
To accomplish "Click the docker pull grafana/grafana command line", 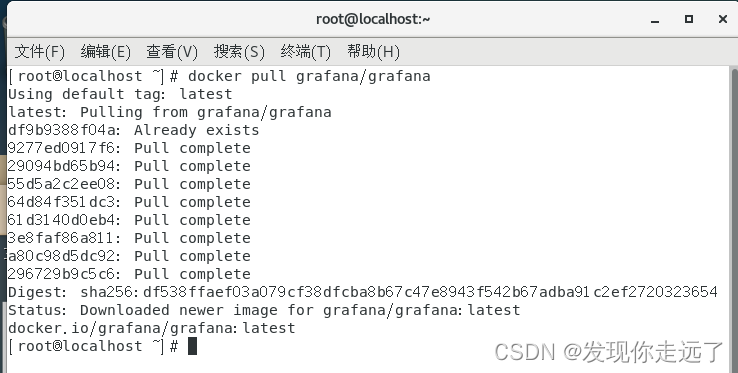I will [219, 76].
